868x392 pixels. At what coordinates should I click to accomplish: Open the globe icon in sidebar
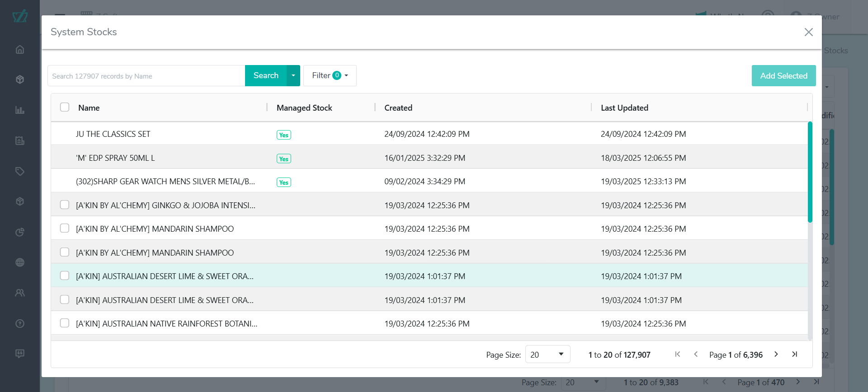(19, 262)
